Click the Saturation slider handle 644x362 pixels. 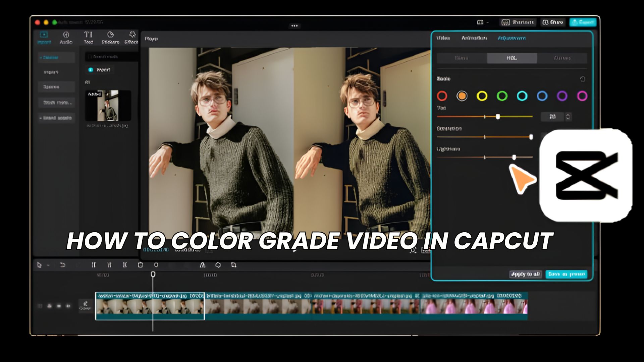click(531, 137)
